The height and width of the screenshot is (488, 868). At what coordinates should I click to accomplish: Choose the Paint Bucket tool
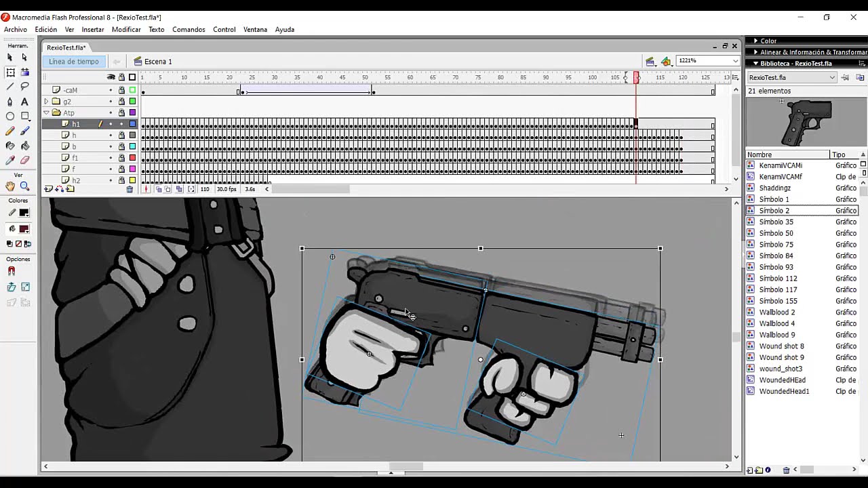(x=25, y=146)
